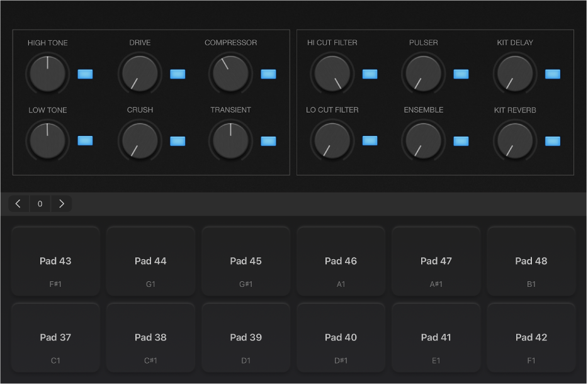Turn the Pulser knob
This screenshot has width=588, height=385.
coord(423,74)
